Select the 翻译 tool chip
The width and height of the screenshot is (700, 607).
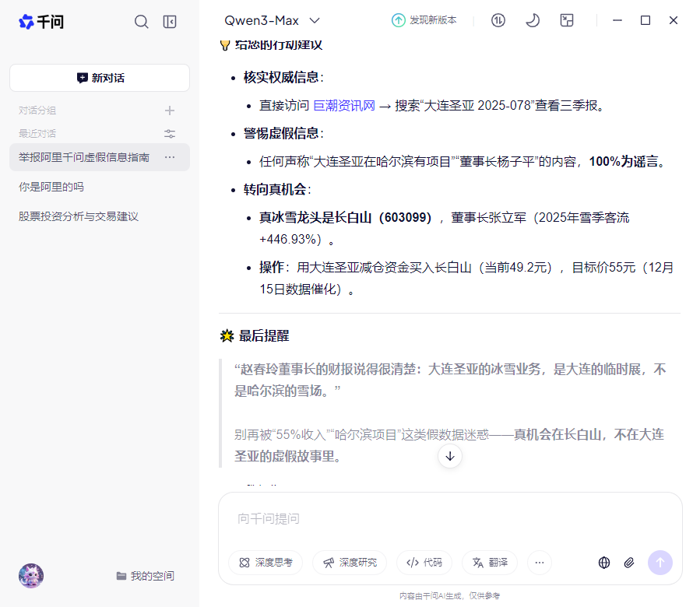point(490,563)
